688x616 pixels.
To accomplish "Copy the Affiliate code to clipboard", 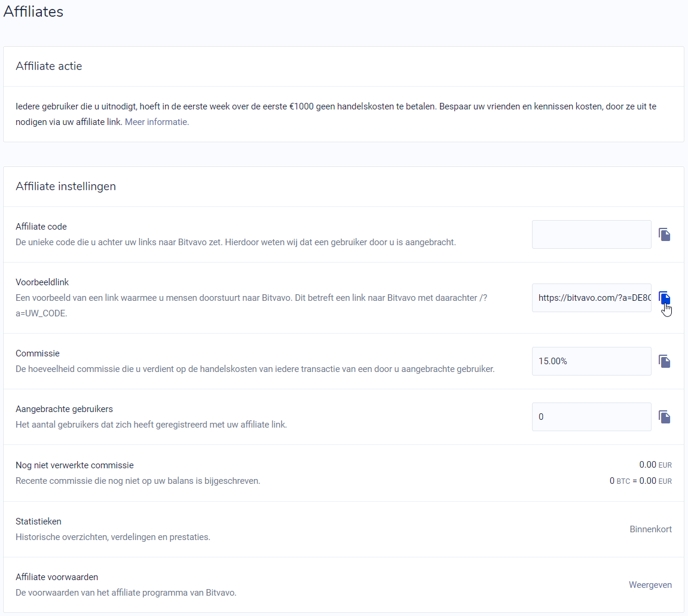I will point(664,234).
